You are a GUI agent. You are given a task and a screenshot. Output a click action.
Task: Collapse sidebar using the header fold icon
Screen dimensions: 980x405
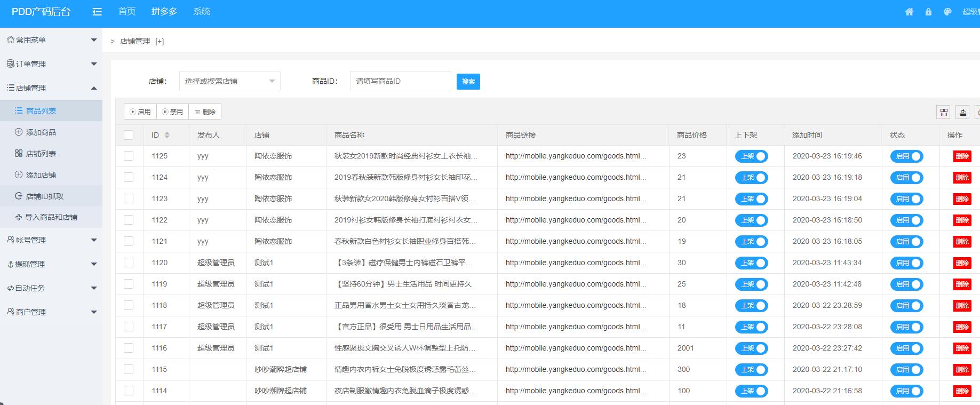pyautogui.click(x=97, y=12)
